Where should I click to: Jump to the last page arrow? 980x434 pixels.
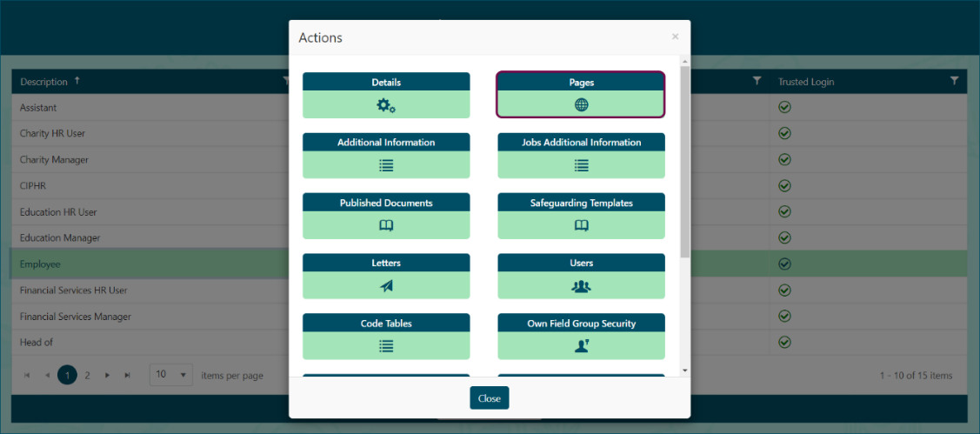[x=128, y=375]
